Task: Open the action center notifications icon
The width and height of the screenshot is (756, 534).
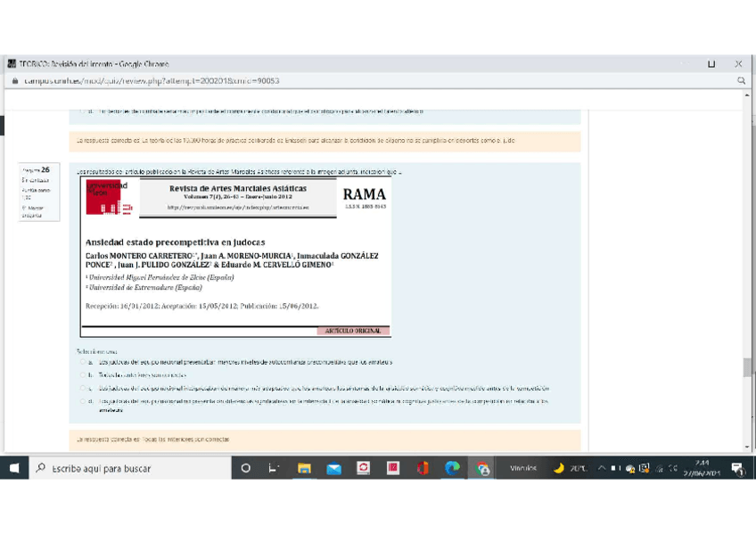Action: coord(737,468)
